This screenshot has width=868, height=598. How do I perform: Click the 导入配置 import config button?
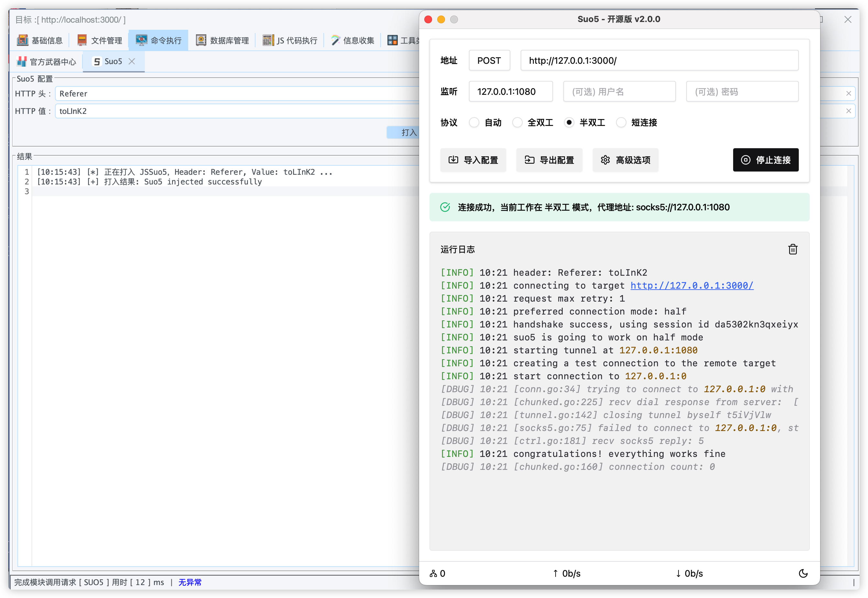coord(473,160)
